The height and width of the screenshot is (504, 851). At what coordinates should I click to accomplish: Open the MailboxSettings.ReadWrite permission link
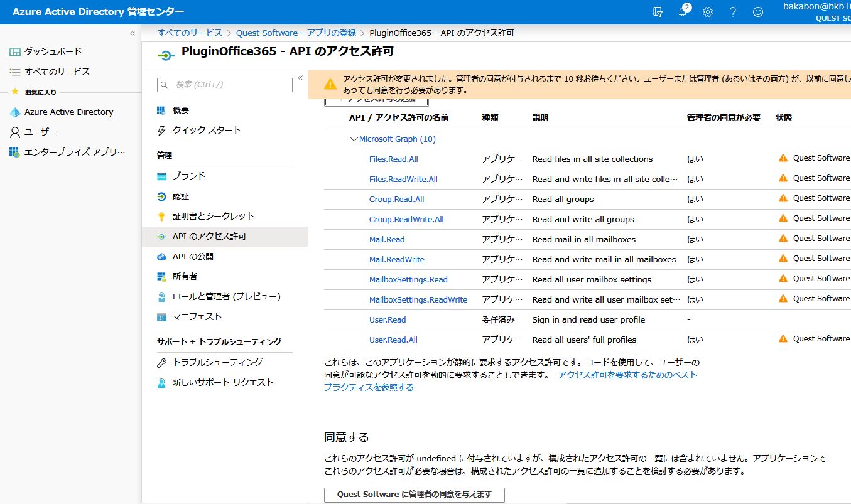point(418,300)
